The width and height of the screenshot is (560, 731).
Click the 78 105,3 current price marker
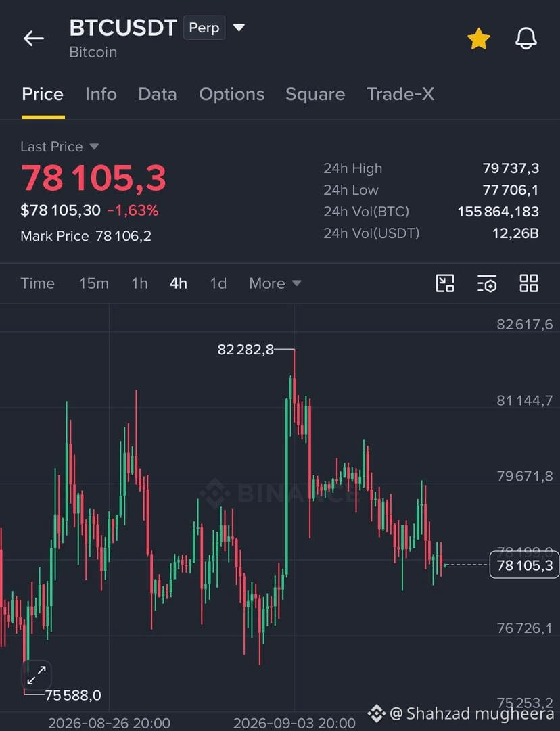(x=524, y=565)
